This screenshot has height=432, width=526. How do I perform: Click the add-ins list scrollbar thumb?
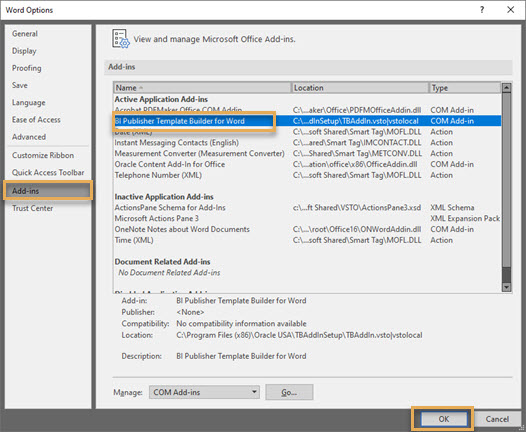coord(506,180)
